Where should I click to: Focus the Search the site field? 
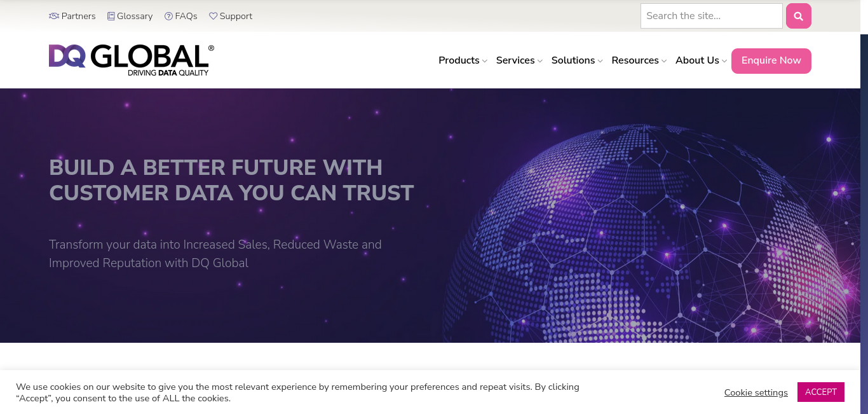tap(711, 16)
